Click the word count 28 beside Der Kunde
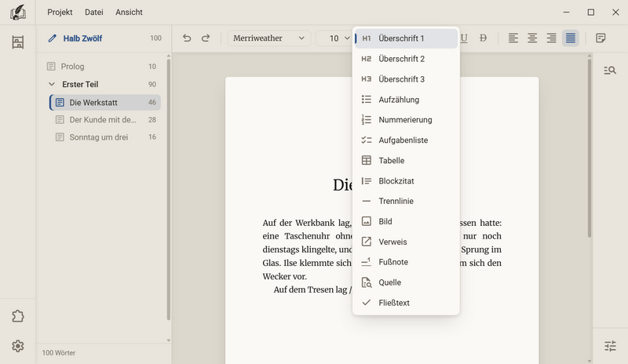 coord(152,120)
